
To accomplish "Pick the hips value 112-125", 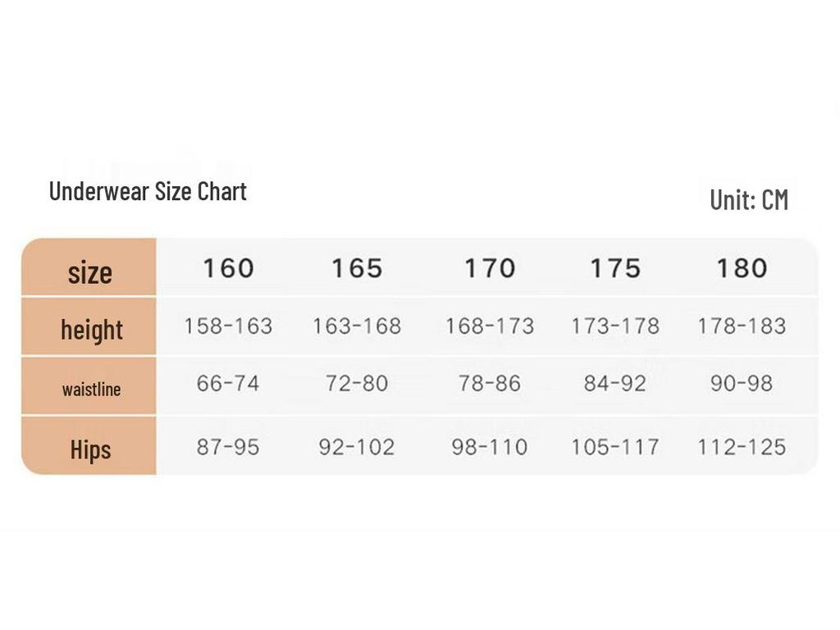I will (742, 447).
